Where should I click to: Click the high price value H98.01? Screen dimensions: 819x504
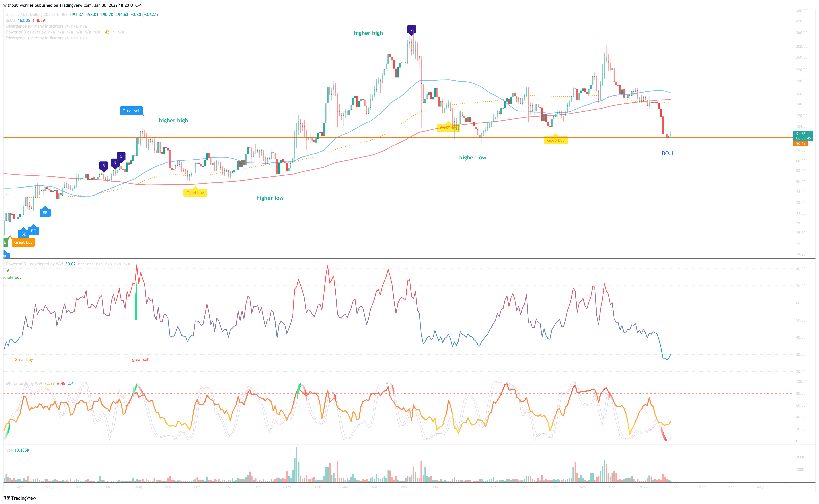tap(92, 15)
